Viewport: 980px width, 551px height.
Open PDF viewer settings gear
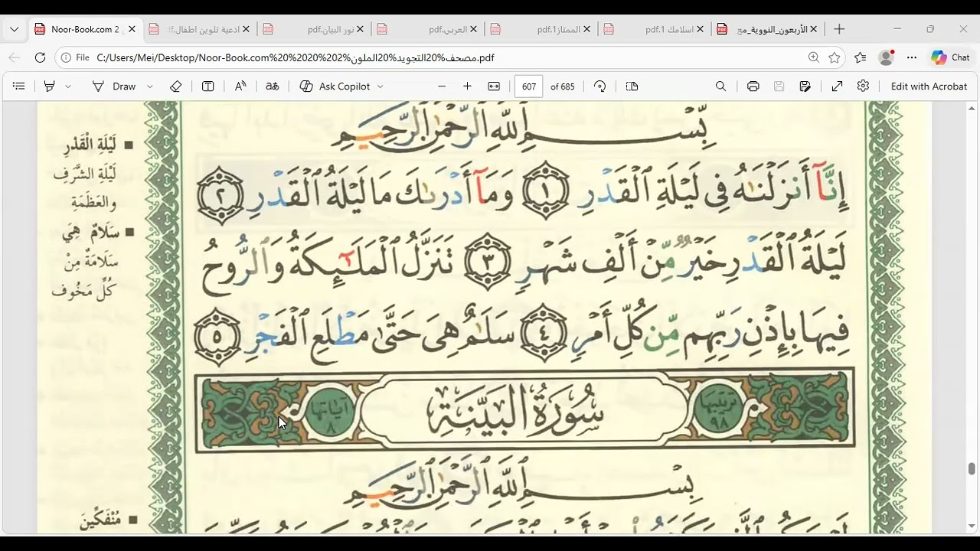[x=864, y=86]
